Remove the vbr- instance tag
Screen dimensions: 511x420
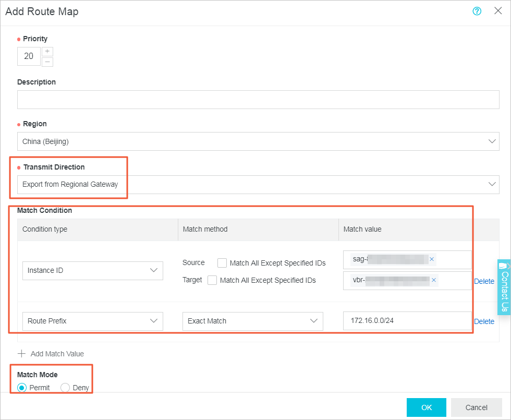pos(434,280)
